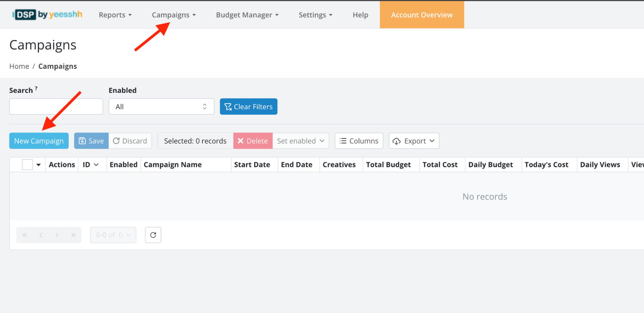Click the Today's Cost column header

549,165
